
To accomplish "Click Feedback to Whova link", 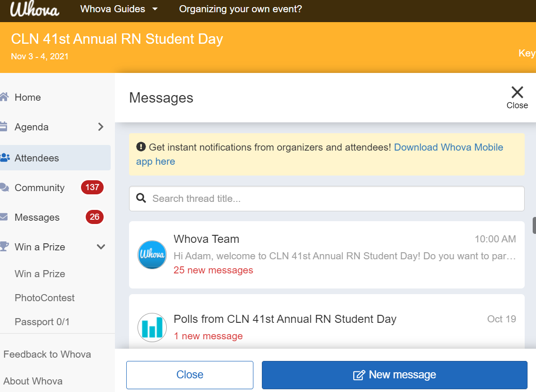I will pos(47,354).
